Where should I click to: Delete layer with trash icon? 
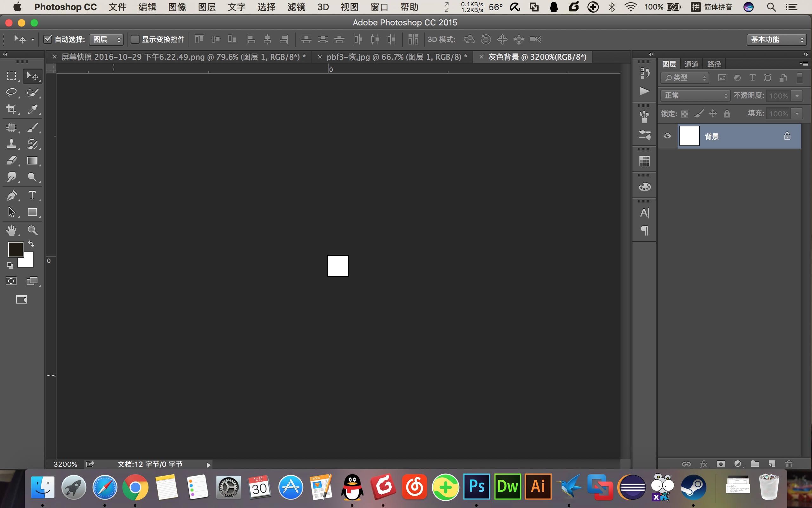pyautogui.click(x=789, y=464)
